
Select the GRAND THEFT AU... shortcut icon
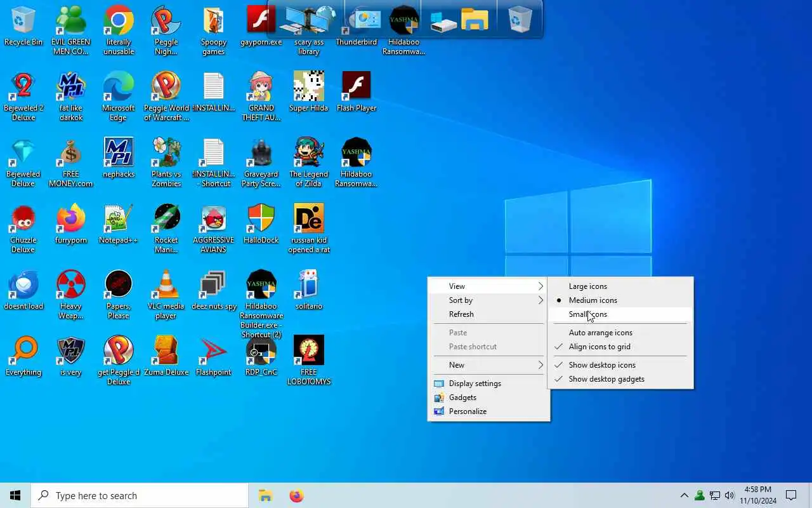261,97
